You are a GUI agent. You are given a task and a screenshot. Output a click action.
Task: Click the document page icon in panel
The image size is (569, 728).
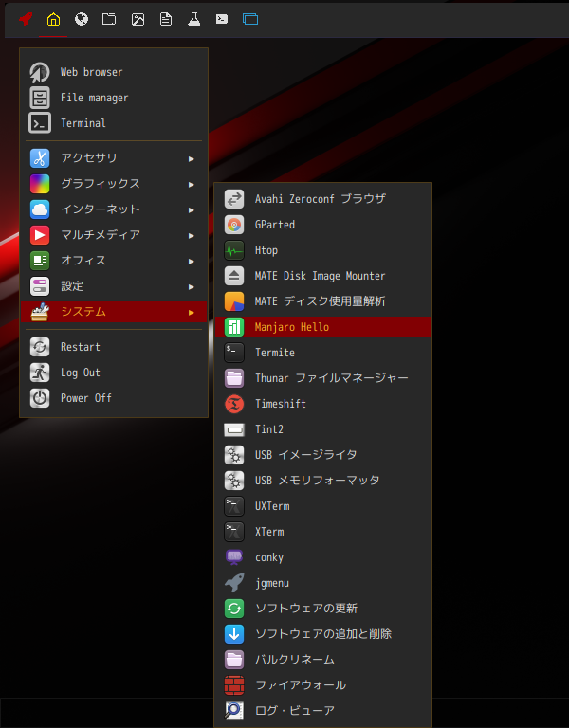tap(166, 19)
